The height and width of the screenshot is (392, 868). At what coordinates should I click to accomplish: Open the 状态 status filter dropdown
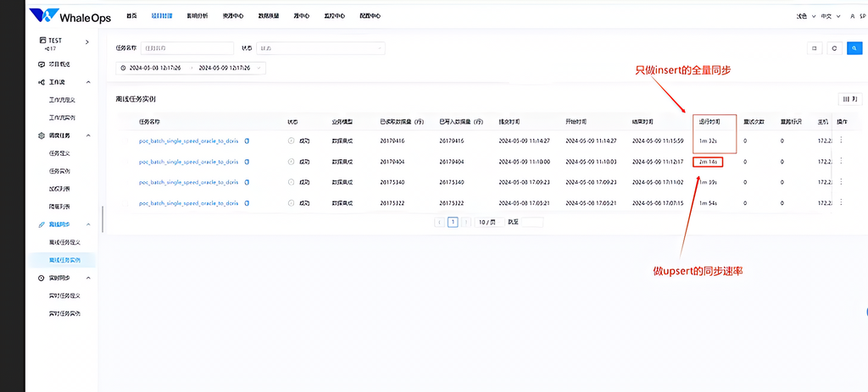320,48
